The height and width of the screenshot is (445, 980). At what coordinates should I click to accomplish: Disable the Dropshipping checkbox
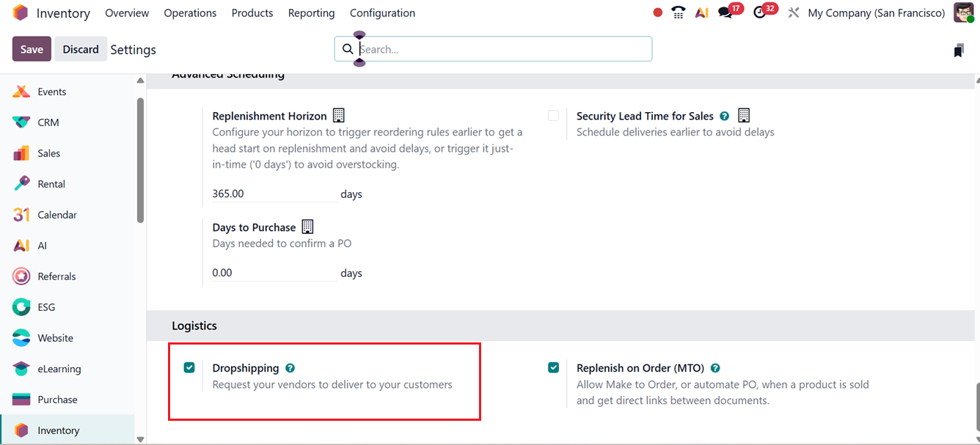pyautogui.click(x=190, y=367)
